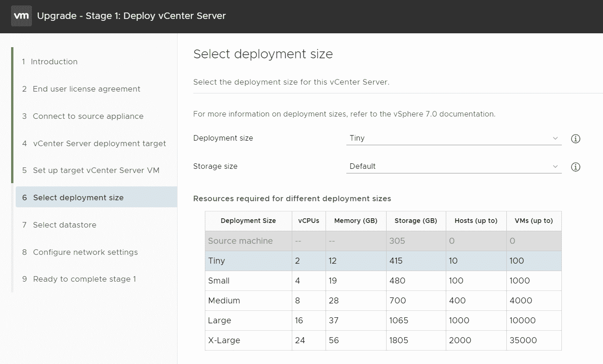This screenshot has height=364, width=603.
Task: Click Medium memory value 28
Action: [334, 301]
